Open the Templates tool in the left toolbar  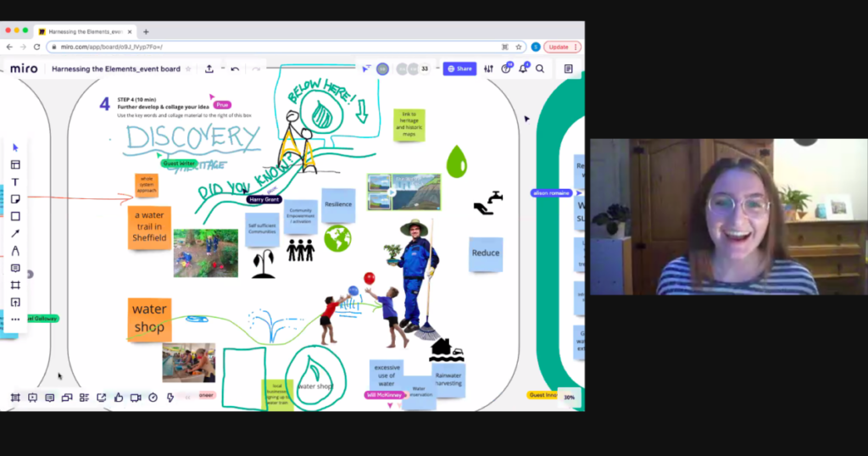(15, 165)
